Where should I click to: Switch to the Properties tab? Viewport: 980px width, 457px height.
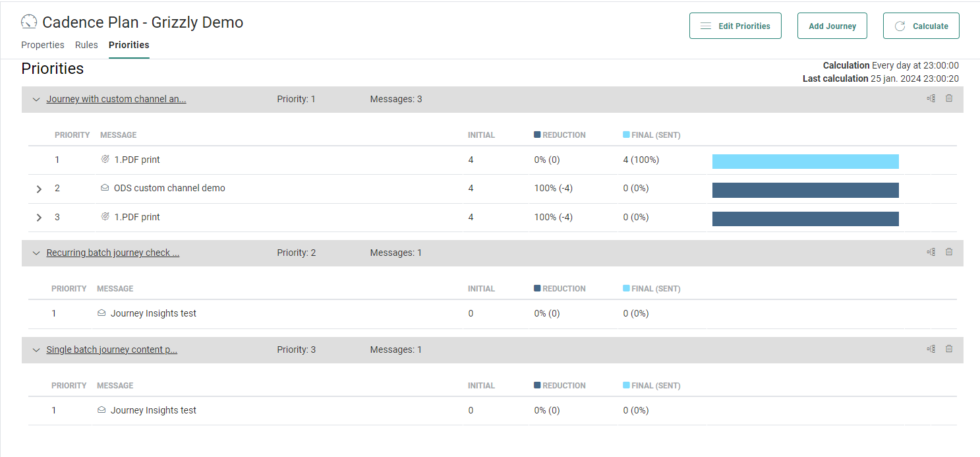(x=43, y=45)
